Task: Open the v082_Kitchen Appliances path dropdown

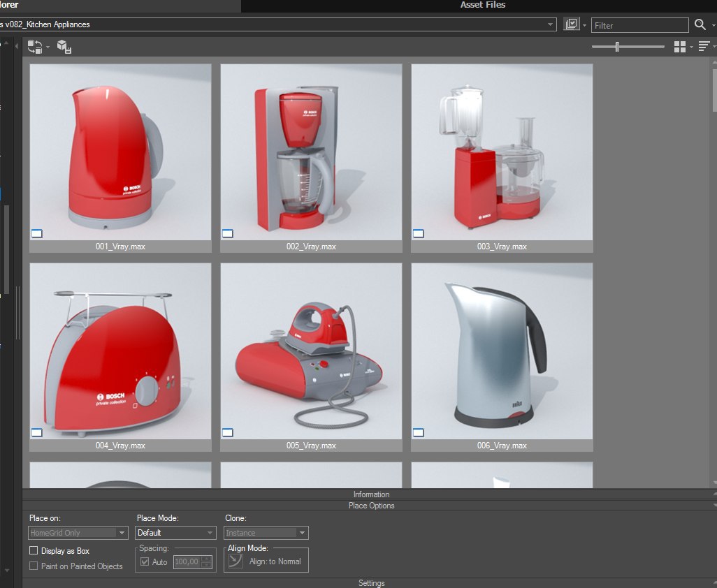Action: (x=550, y=24)
